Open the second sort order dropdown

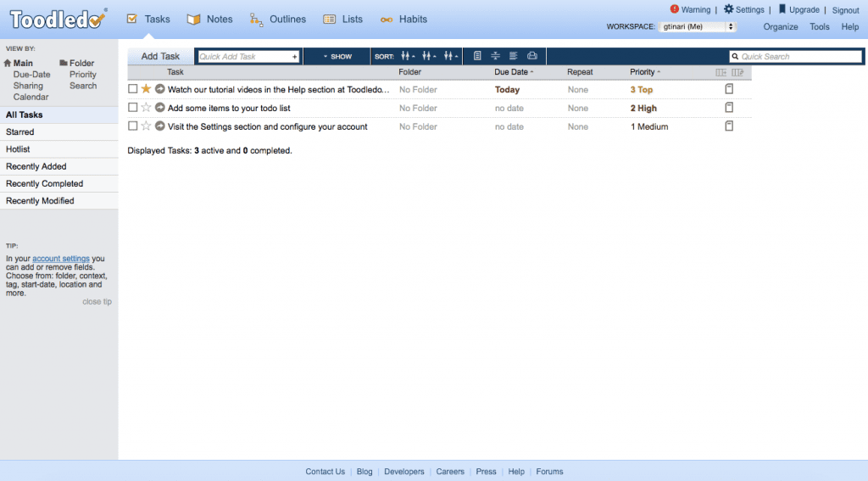(x=429, y=56)
